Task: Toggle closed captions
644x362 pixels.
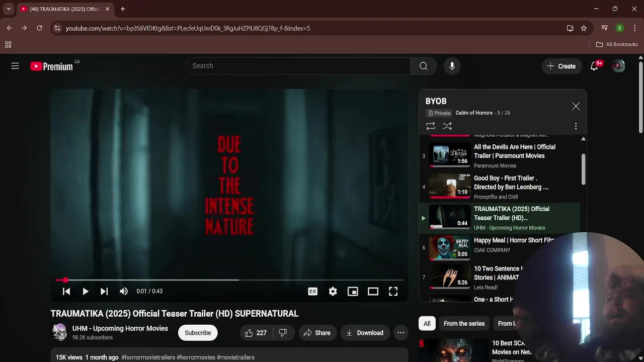Action: 312,291
